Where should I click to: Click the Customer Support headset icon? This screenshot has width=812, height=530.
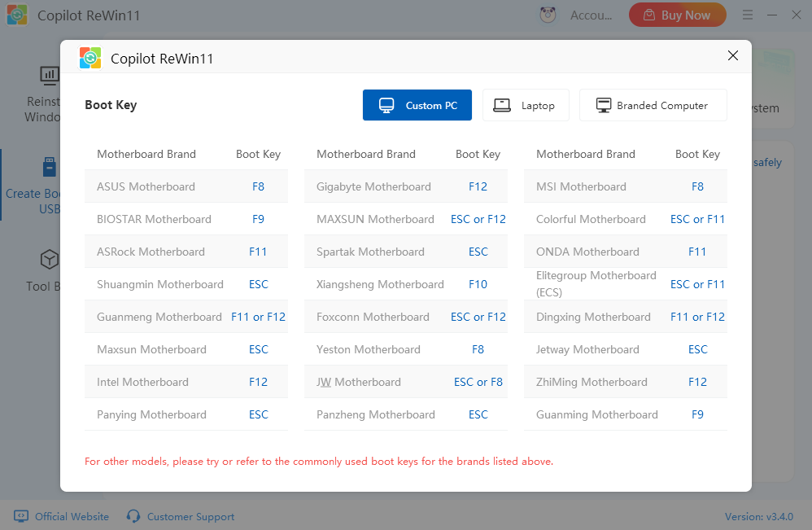(x=133, y=516)
